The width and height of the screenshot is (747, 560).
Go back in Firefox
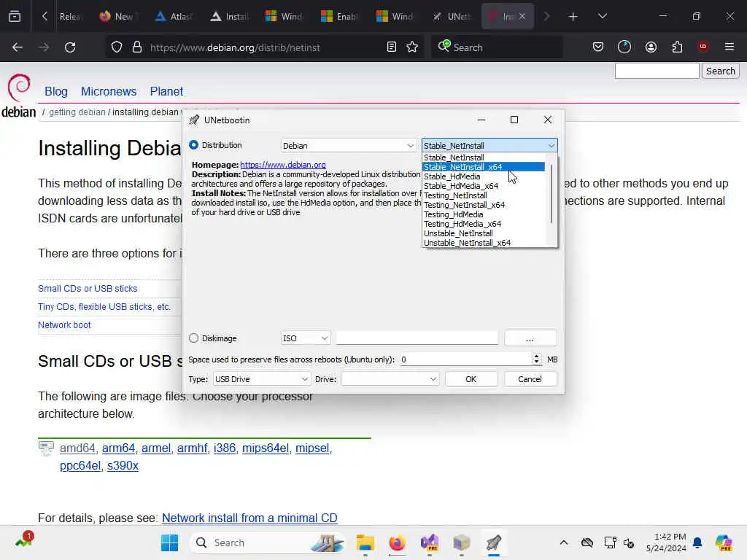[18, 47]
